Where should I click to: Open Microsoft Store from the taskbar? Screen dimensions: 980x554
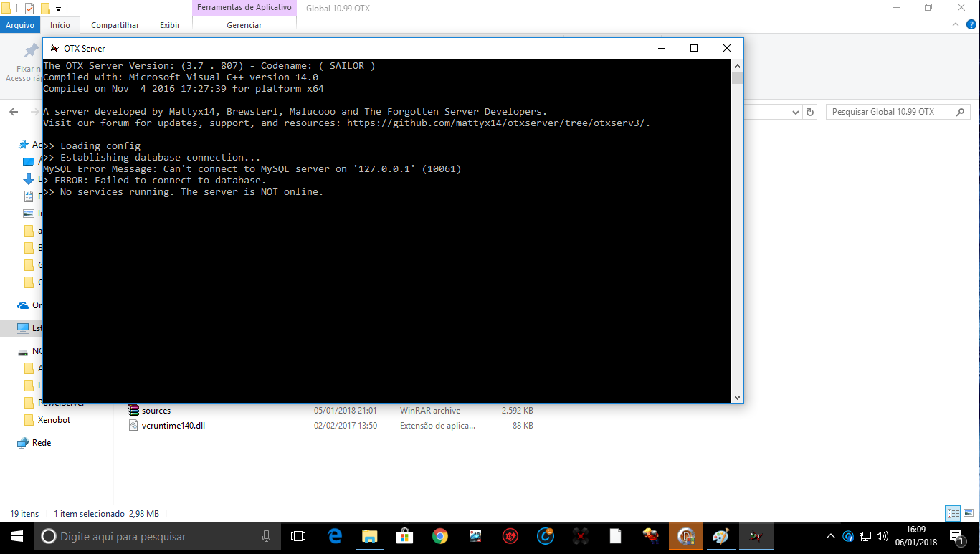[x=405, y=536]
